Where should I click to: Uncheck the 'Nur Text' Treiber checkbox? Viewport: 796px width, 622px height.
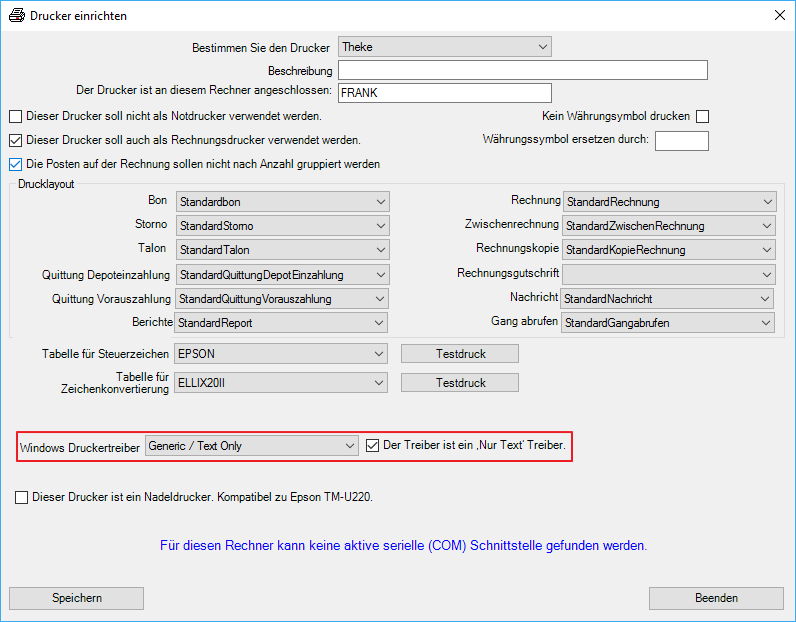tap(373, 446)
